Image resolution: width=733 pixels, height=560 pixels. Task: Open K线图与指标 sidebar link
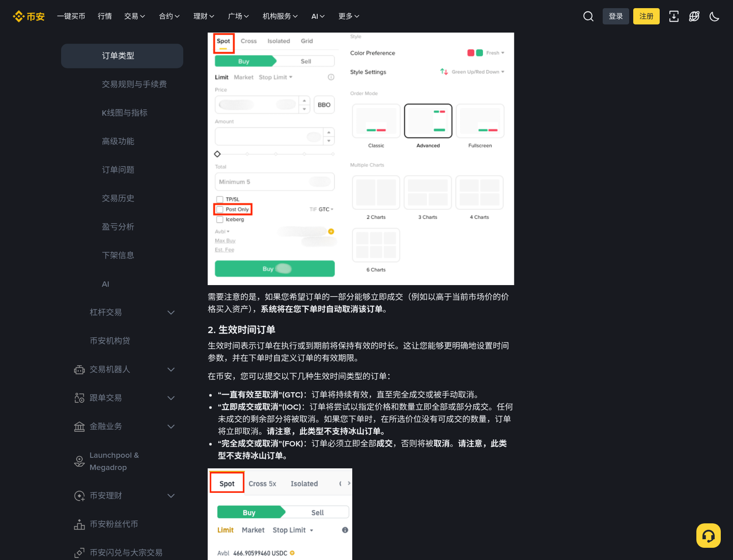[x=125, y=113]
